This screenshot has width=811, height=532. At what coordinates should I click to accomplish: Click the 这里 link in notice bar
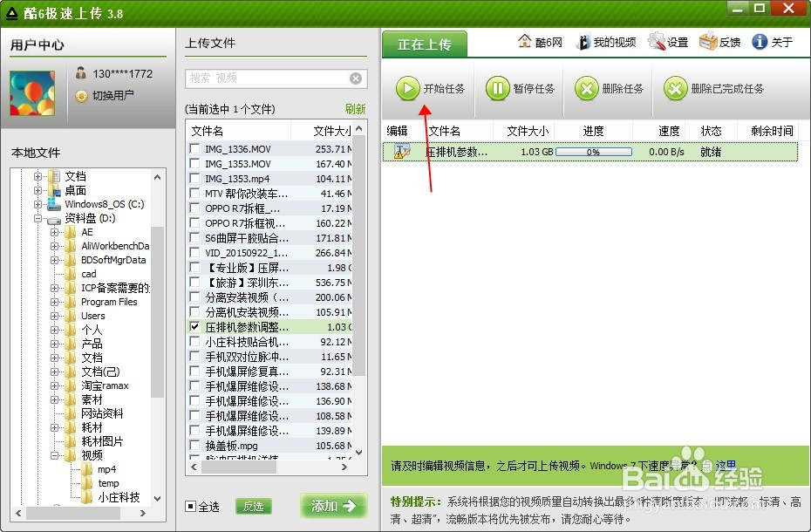[x=726, y=466]
